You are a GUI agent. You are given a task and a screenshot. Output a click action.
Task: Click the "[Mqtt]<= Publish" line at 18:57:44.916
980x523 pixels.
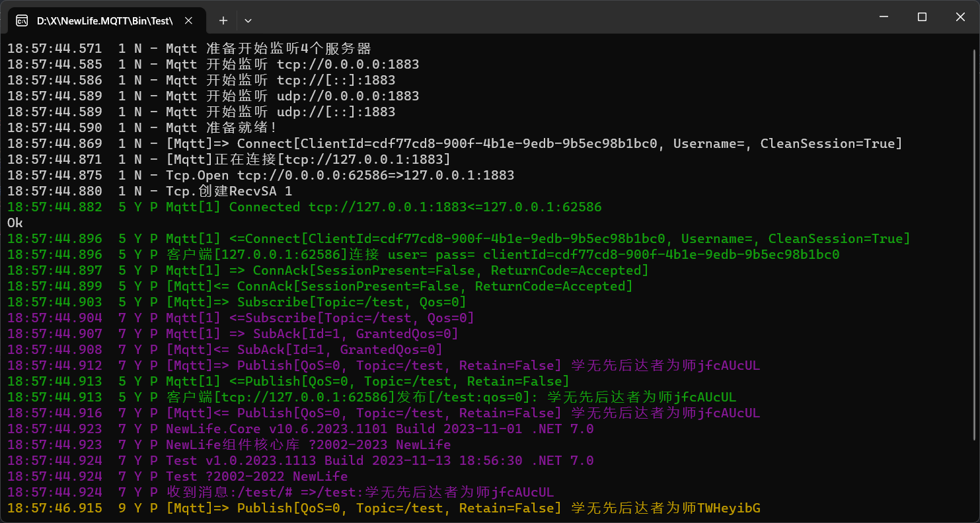tap(384, 413)
